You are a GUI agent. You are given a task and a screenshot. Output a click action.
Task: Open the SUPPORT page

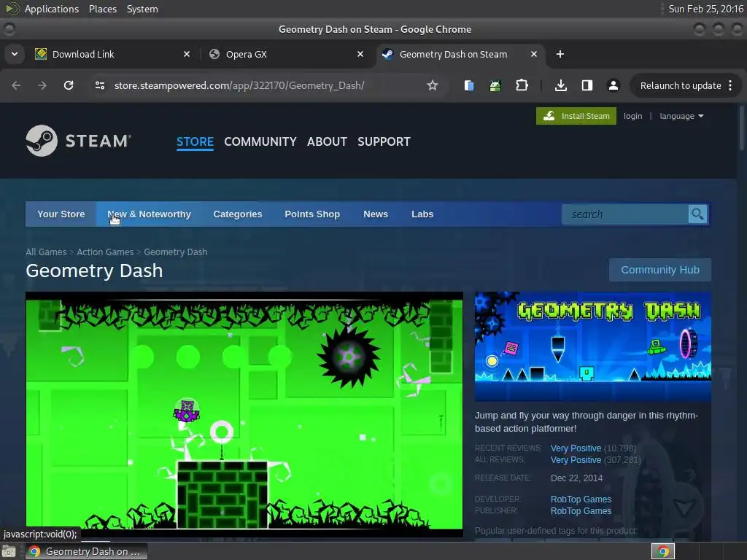(384, 141)
